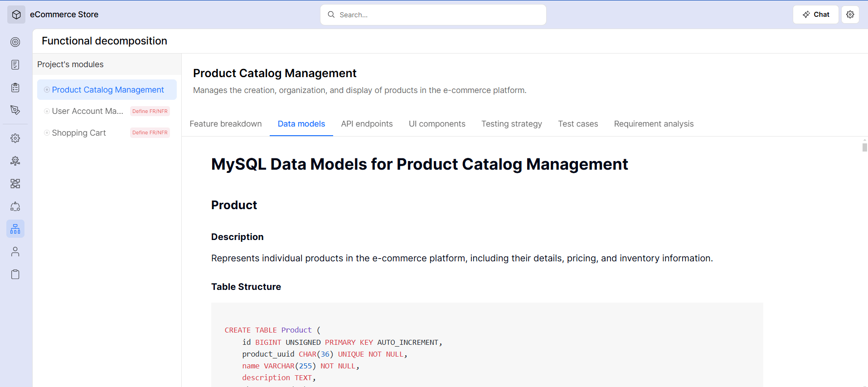The height and width of the screenshot is (387, 868).
Task: Click MySQL Data Models main heading
Action: tap(420, 164)
